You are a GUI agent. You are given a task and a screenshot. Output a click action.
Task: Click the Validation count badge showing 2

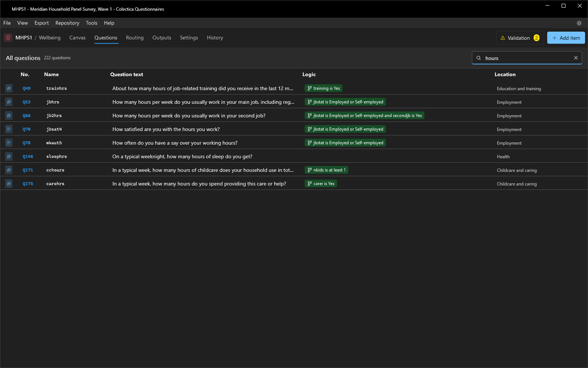(537, 38)
